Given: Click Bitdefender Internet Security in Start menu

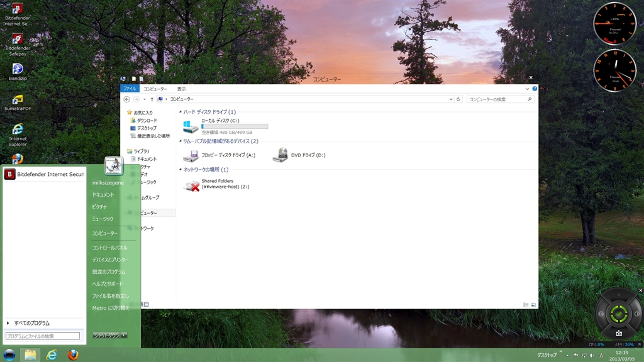Looking at the screenshot, I should 45,175.
